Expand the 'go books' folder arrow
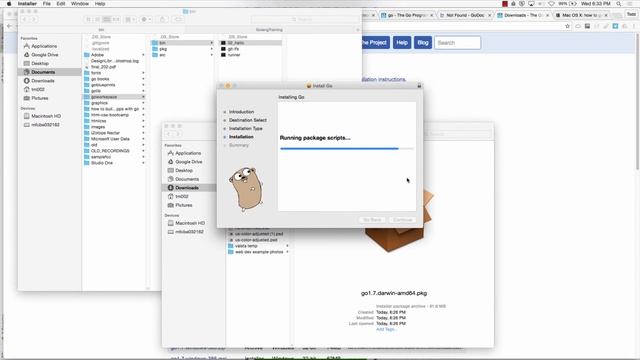This screenshot has height=360, width=640. point(143,79)
